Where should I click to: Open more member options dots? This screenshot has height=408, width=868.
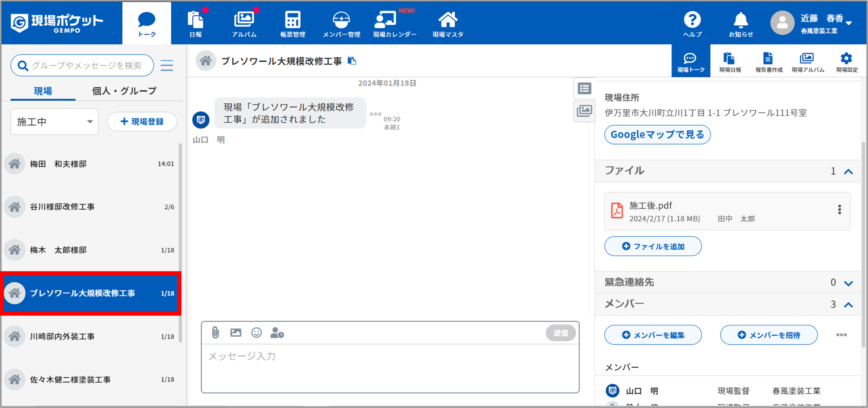click(x=841, y=335)
